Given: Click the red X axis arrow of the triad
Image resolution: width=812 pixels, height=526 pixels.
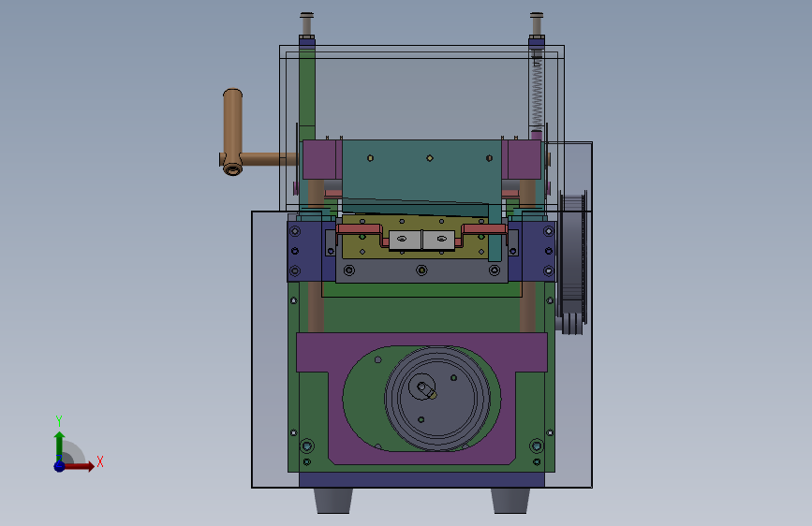Looking at the screenshot, I should click(80, 466).
